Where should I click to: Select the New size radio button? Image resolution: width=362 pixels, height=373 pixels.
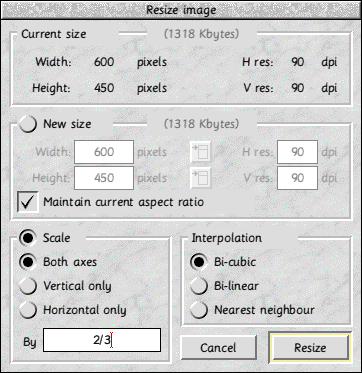point(28,124)
